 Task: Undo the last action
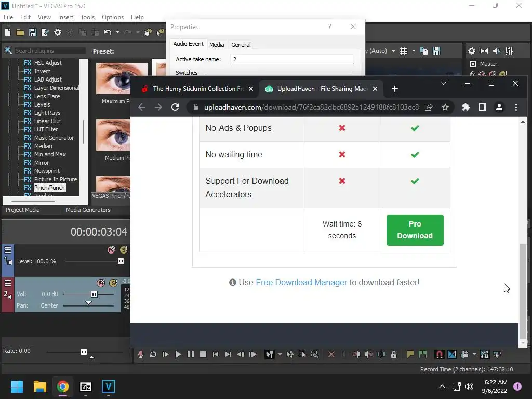[x=108, y=32]
